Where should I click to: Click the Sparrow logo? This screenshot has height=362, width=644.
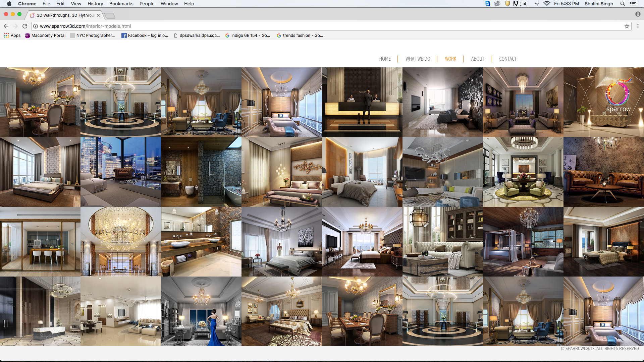point(618,96)
